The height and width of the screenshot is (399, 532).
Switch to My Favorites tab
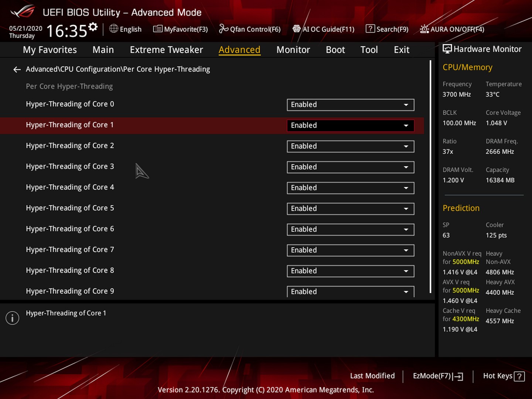click(x=50, y=50)
